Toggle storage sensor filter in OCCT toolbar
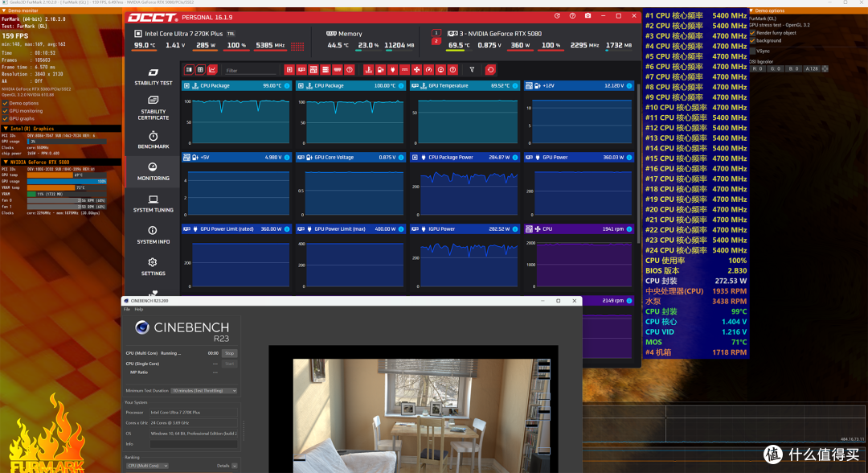Image resolution: width=868 pixels, height=473 pixels. coord(325,70)
